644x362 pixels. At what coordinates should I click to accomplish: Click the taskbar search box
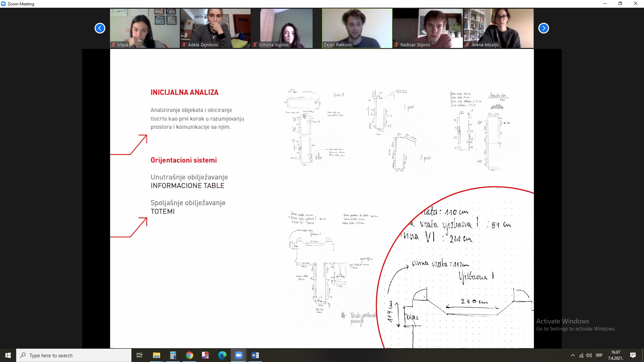point(74,355)
